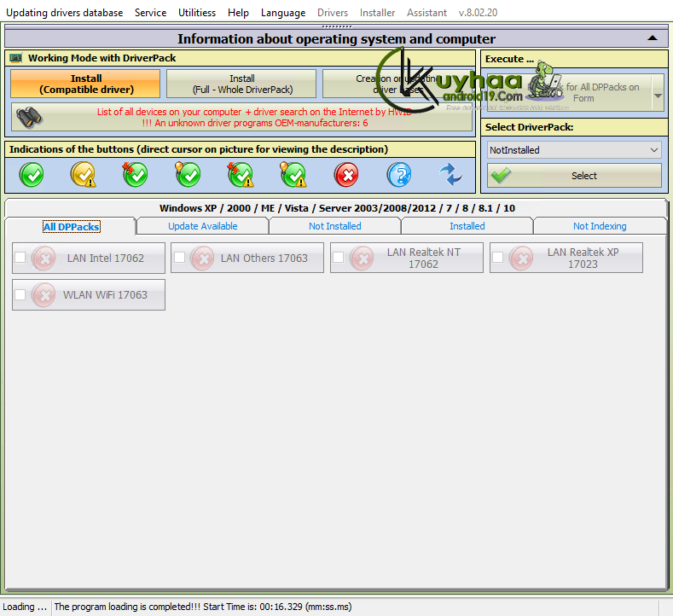Screen dimensions: 673x616
Task: Open the Assistant menu
Action: [x=427, y=13]
